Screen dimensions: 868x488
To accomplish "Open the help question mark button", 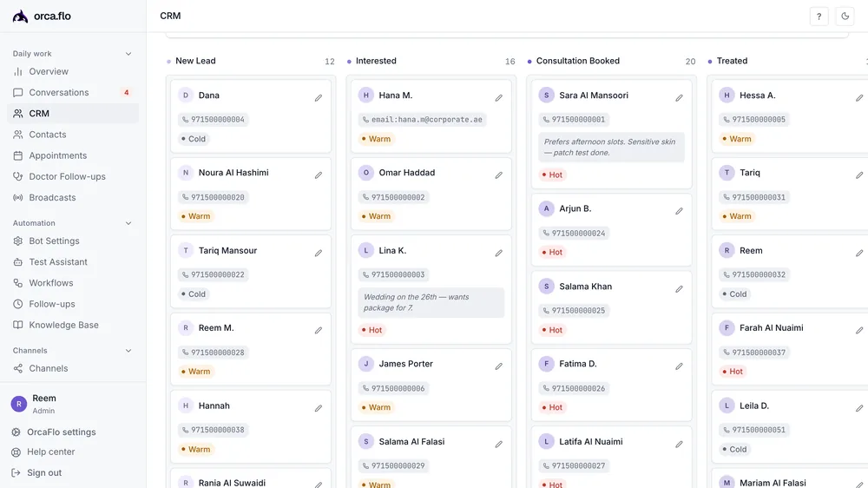I will [x=819, y=16].
